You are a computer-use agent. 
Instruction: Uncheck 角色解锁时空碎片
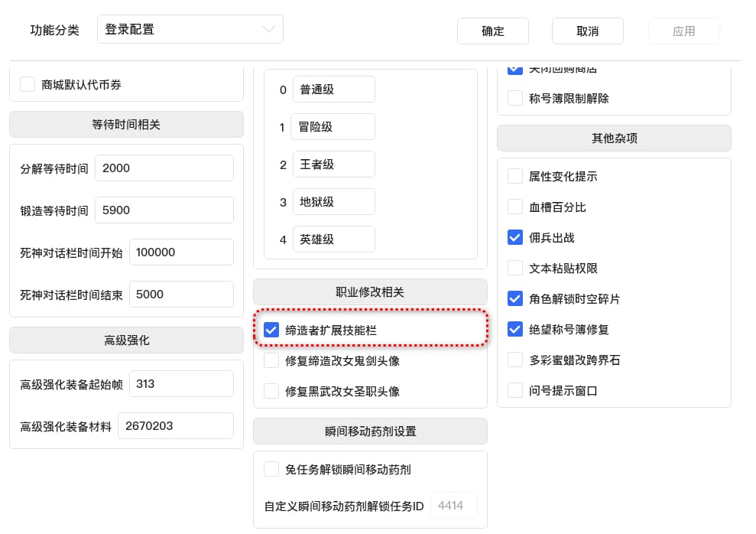point(515,299)
